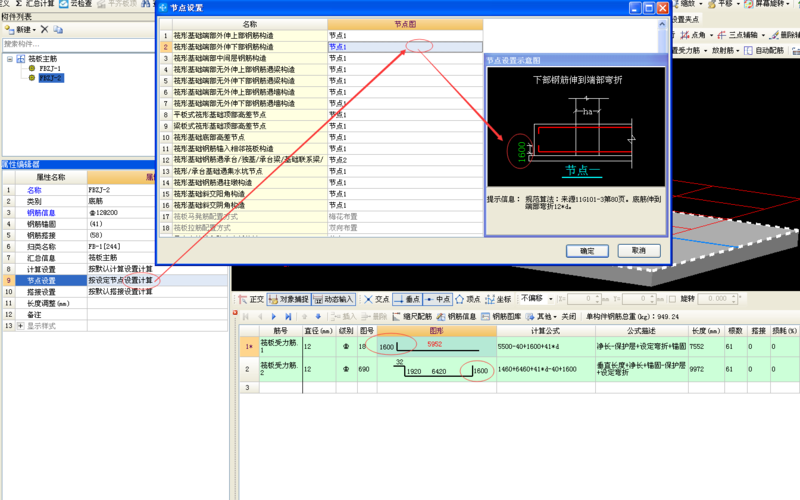
Task: Collapse the 筏板主筋 tree node
Action: 10,59
